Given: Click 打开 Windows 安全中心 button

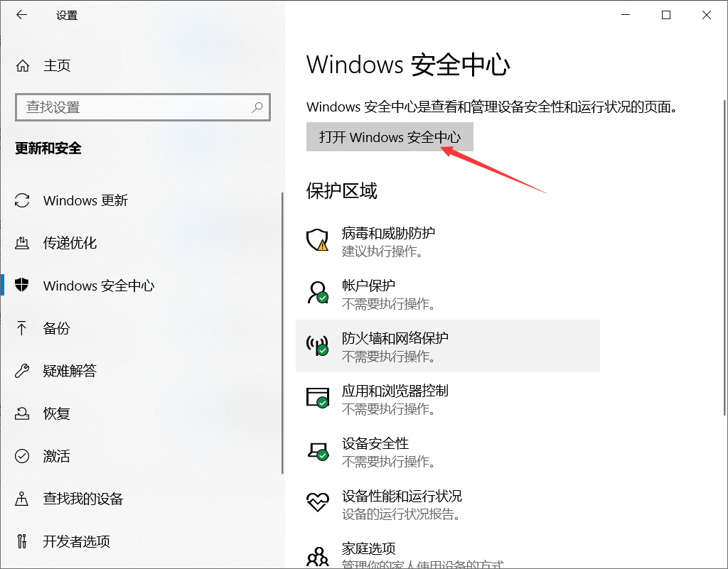Looking at the screenshot, I should (390, 137).
